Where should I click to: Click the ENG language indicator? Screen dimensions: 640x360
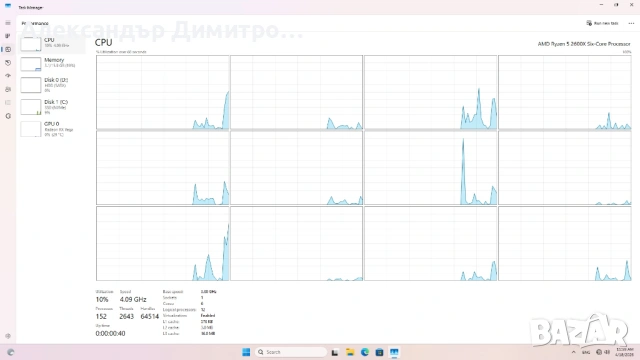point(586,352)
